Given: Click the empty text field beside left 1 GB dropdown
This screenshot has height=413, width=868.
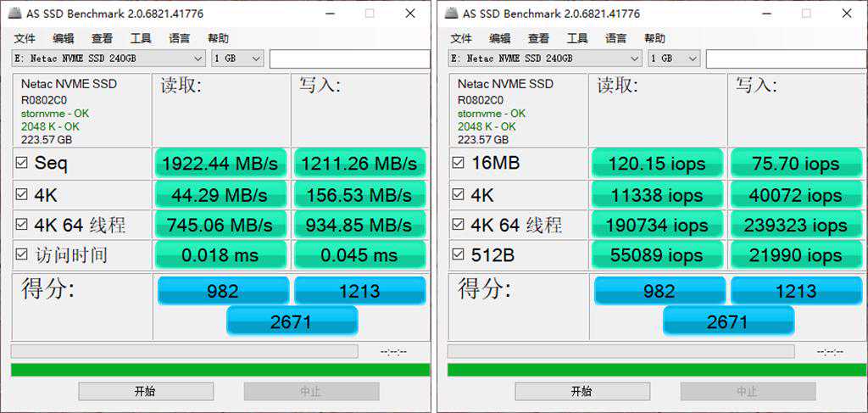Looking at the screenshot, I should tap(349, 59).
